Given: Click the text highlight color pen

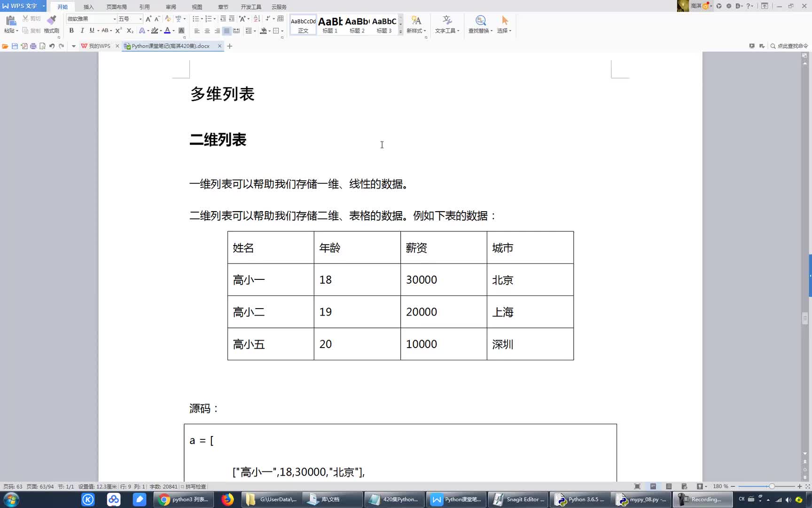Looking at the screenshot, I should click(155, 31).
